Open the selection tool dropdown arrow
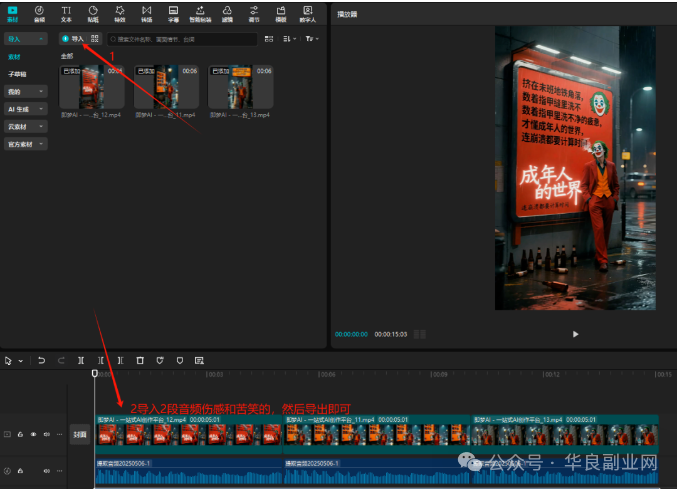Screen dimensions: 679x489 click(x=20, y=360)
